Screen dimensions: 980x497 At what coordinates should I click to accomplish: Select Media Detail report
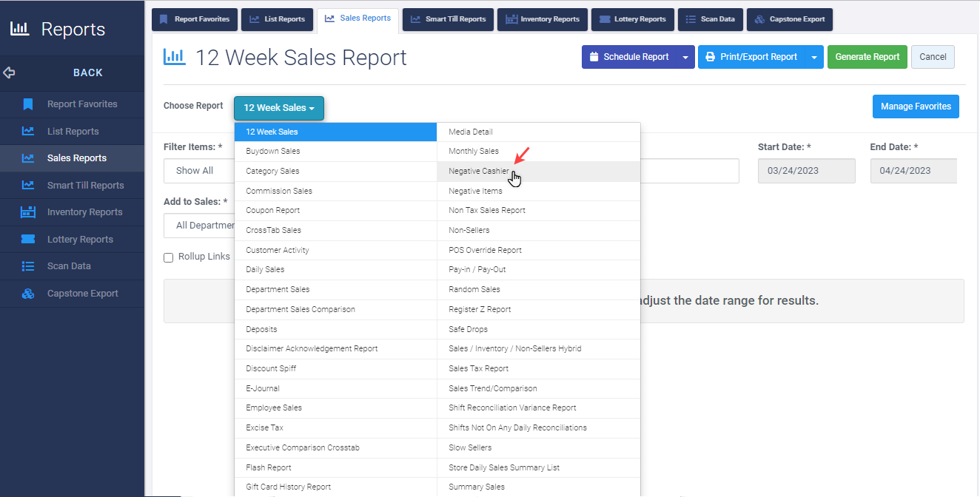539,132
